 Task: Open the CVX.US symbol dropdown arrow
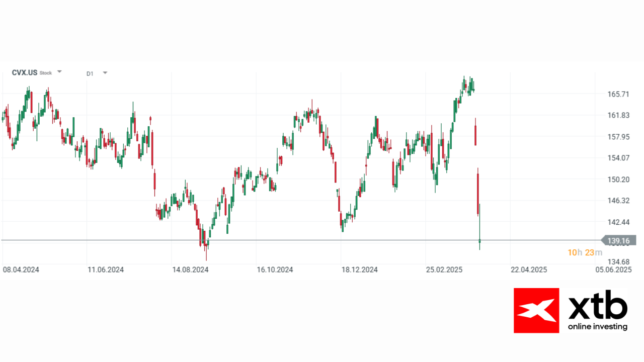(59, 72)
